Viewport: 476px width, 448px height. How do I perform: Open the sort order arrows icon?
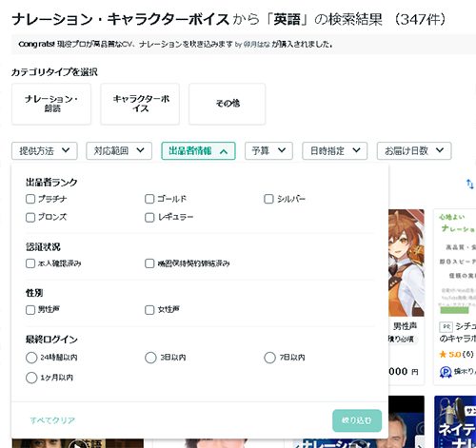coord(470,184)
